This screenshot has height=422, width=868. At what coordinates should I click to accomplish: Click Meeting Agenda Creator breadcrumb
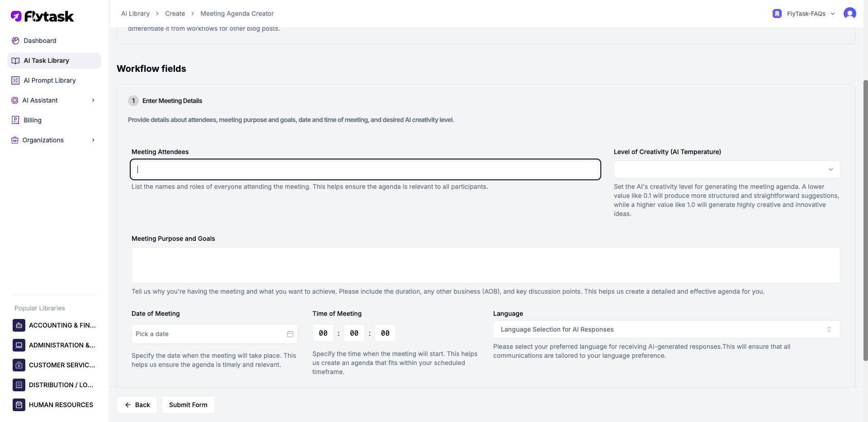tap(237, 14)
